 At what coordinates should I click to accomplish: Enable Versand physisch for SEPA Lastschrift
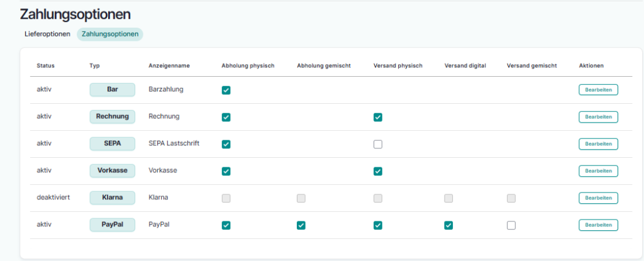coord(378,144)
